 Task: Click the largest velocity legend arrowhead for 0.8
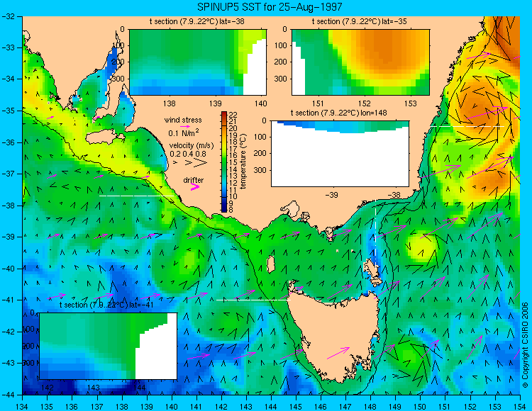[x=200, y=163]
